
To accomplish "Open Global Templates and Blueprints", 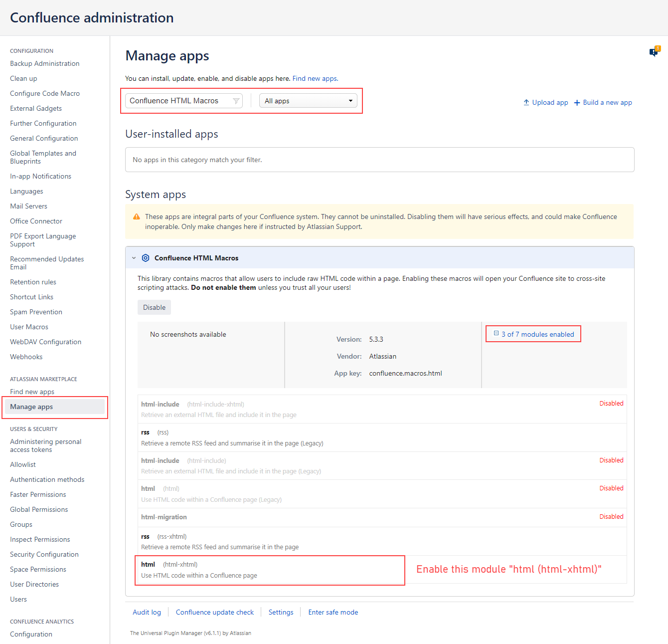I will point(43,157).
